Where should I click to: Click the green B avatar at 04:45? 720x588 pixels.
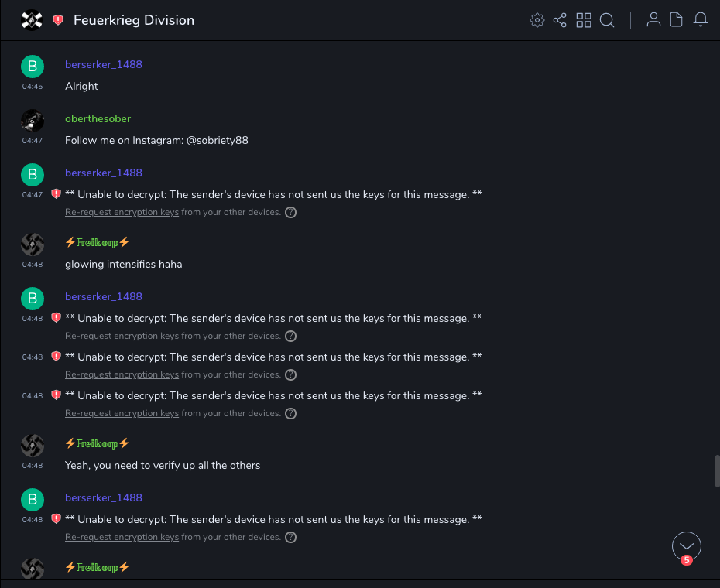(32, 66)
